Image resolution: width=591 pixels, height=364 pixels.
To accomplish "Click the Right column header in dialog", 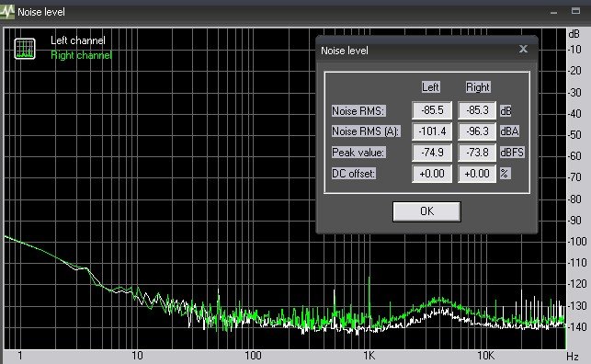I will pyautogui.click(x=478, y=87).
